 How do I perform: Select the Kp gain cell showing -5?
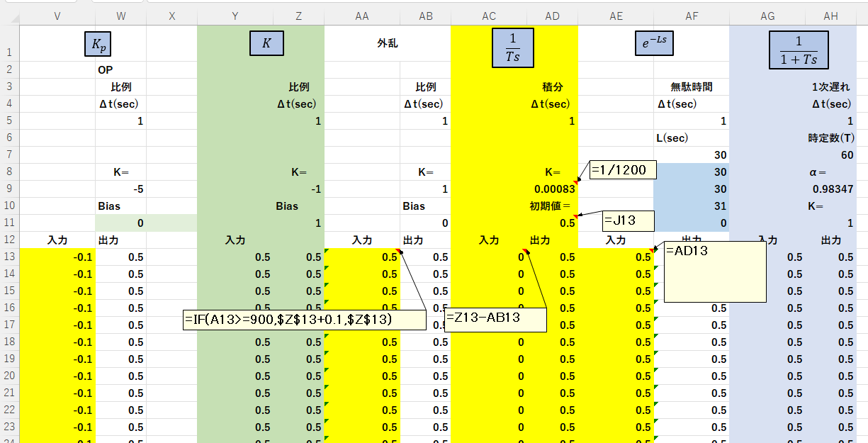[x=120, y=189]
